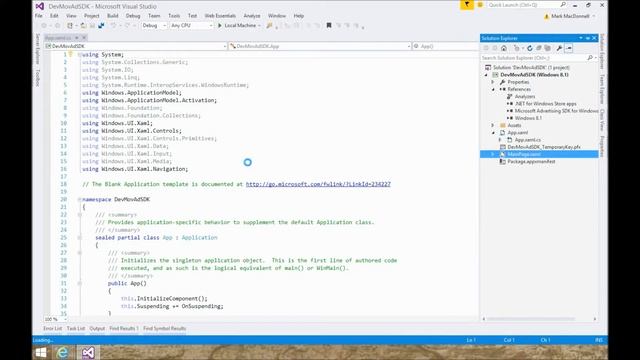640x360 pixels.
Task: Click the lightbulb on line 1
Action: click(x=70, y=54)
